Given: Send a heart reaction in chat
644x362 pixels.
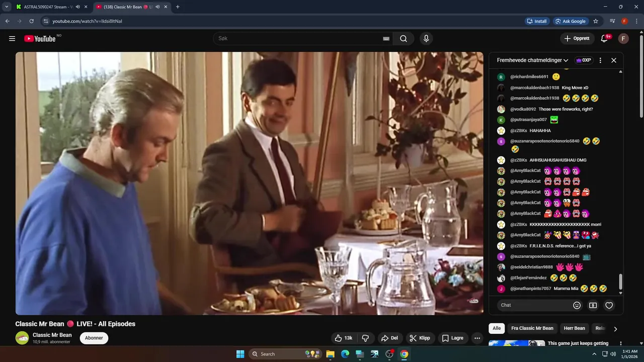Looking at the screenshot, I should point(609,305).
